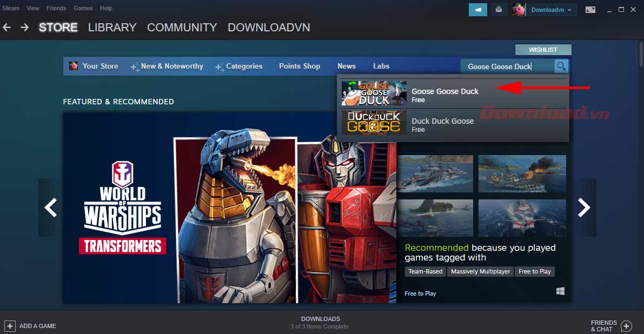The image size is (644, 334).
Task: Click the Your Store avatar icon
Action: tap(74, 66)
